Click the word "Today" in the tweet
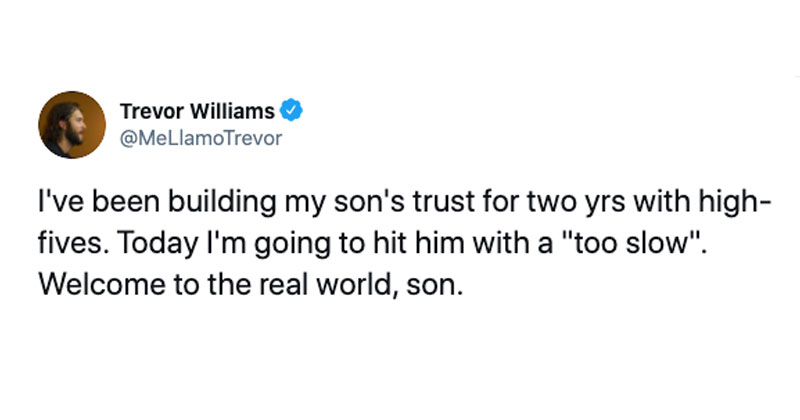Image resolution: width=800 pixels, height=420 pixels. pyautogui.click(x=158, y=244)
